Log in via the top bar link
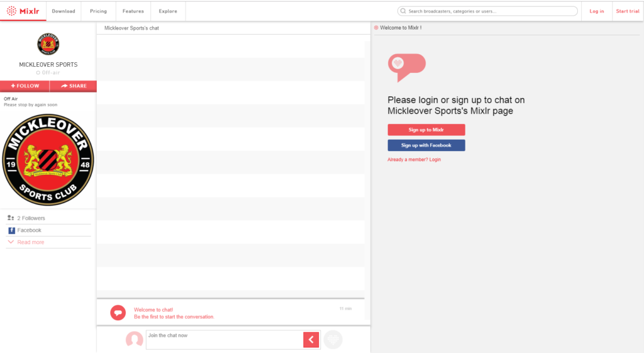Viewport: 644px width, 353px height. coord(597,11)
